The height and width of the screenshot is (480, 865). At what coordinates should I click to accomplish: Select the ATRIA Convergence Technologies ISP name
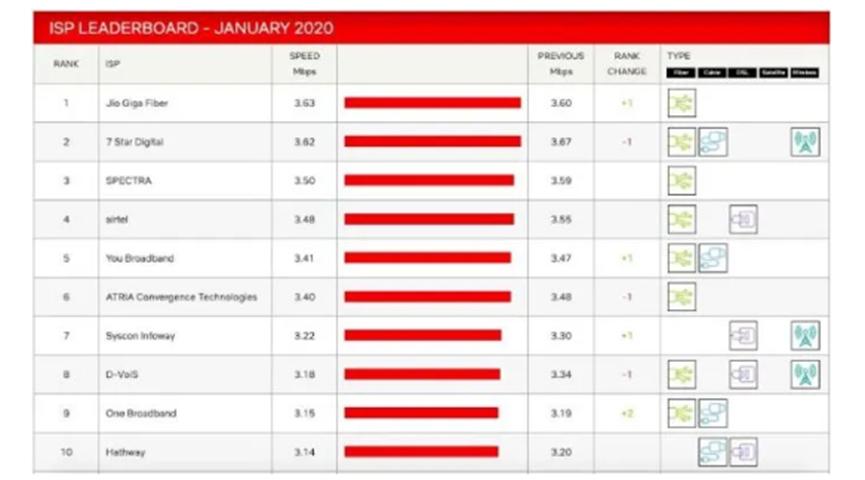[181, 297]
